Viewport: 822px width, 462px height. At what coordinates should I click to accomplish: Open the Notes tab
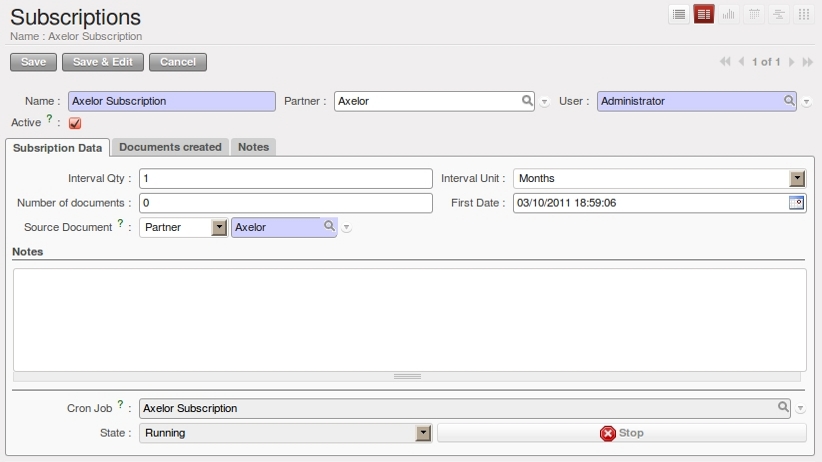click(x=253, y=147)
